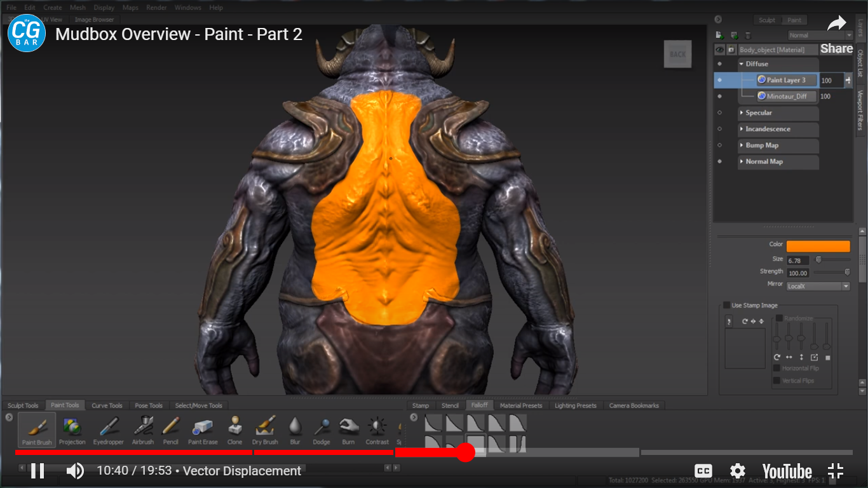Image resolution: width=868 pixels, height=488 pixels.
Task: Click the Sculpt layers button
Action: click(x=767, y=20)
